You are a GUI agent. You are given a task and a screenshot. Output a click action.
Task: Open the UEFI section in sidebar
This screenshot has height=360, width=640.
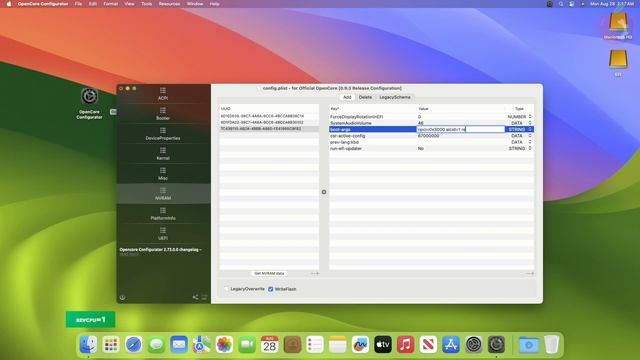(x=163, y=234)
